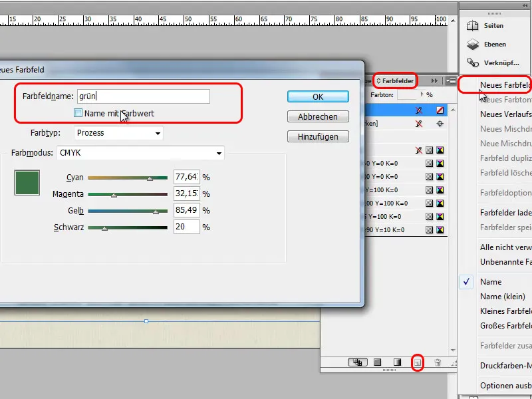Screen dimensions: 532x399
Task: Collapse the panel dock with top double arrow
Action: click(x=525, y=6)
